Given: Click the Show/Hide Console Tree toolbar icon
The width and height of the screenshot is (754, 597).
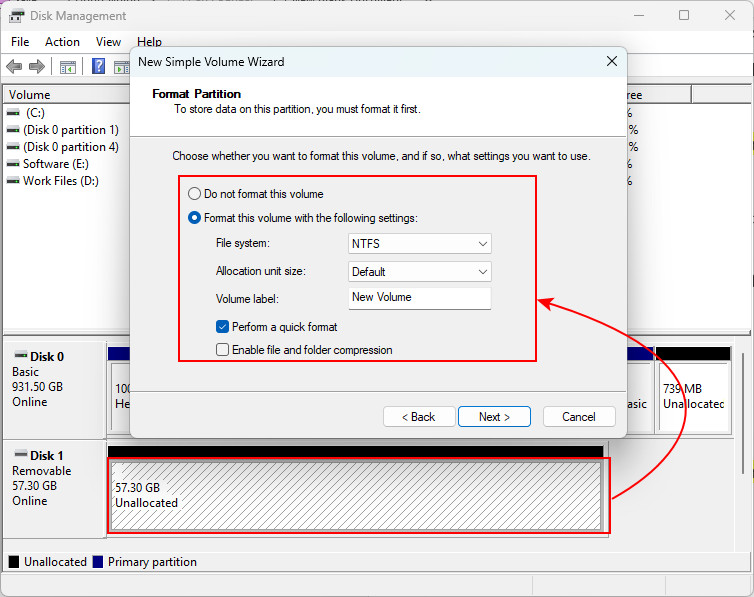Looking at the screenshot, I should tap(68, 67).
